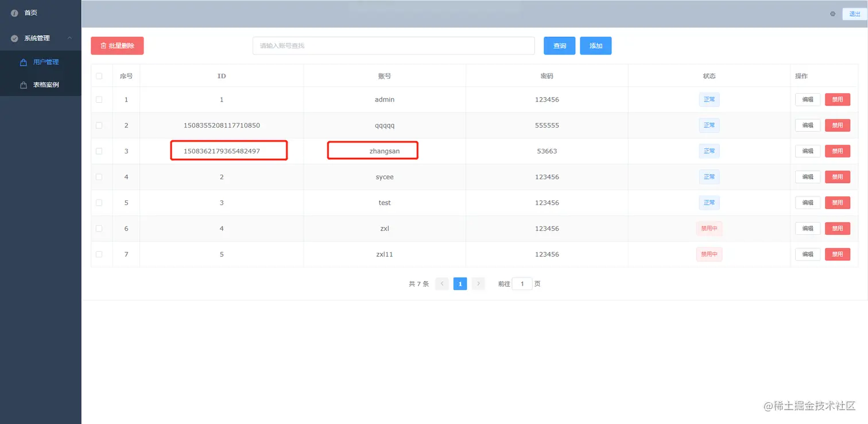Click the account name 'qqqqq'

tap(385, 125)
